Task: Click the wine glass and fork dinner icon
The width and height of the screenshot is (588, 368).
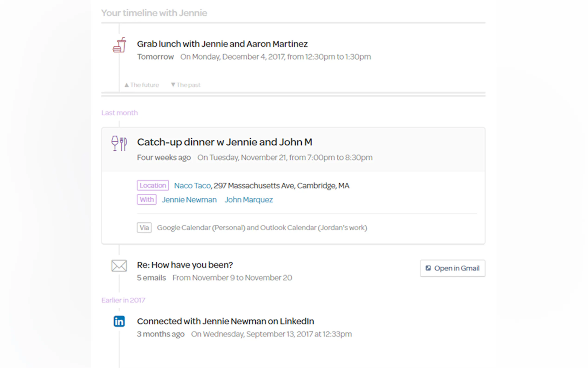Action: [119, 143]
